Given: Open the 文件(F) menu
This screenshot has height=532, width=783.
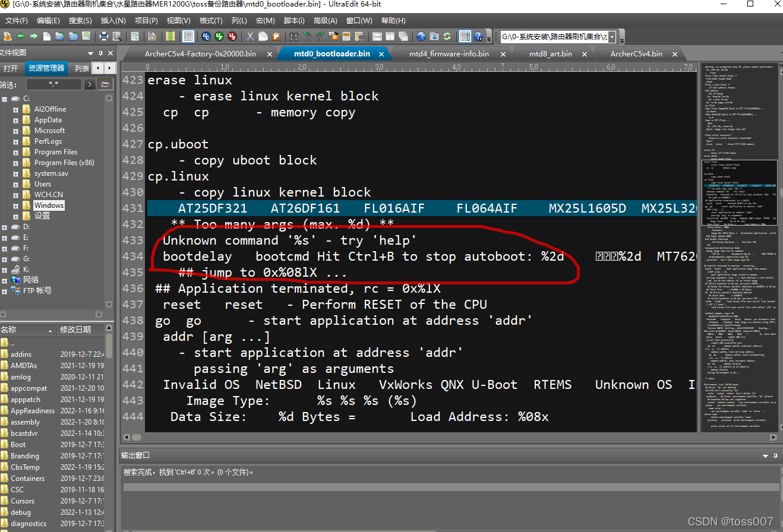Looking at the screenshot, I should coord(17,21).
